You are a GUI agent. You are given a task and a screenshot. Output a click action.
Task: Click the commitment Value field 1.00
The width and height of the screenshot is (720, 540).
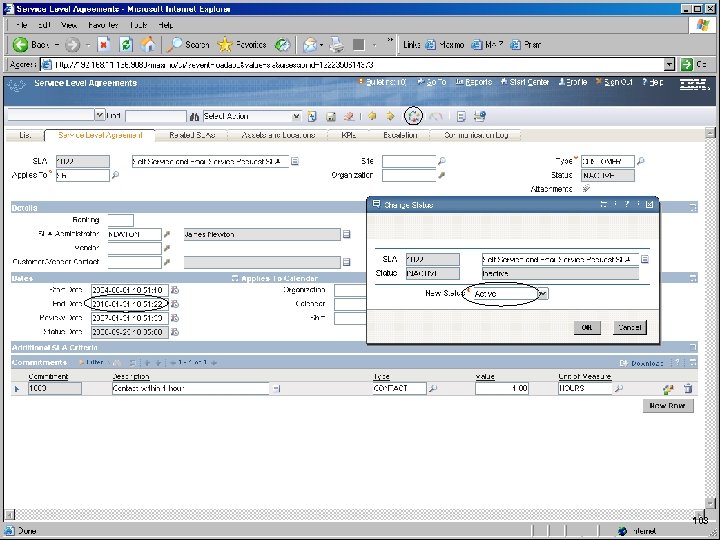pyautogui.click(x=502, y=388)
